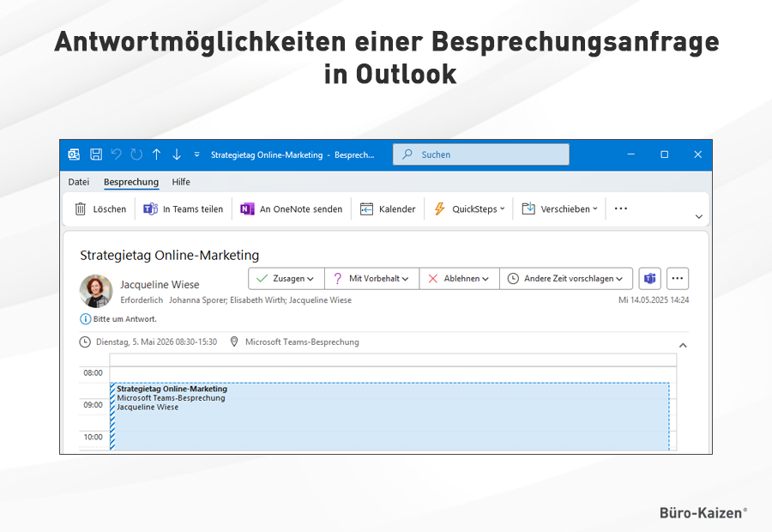The width and height of the screenshot is (772, 532).
Task: Click the Outlook app icon in title bar
Action: pyautogui.click(x=74, y=154)
